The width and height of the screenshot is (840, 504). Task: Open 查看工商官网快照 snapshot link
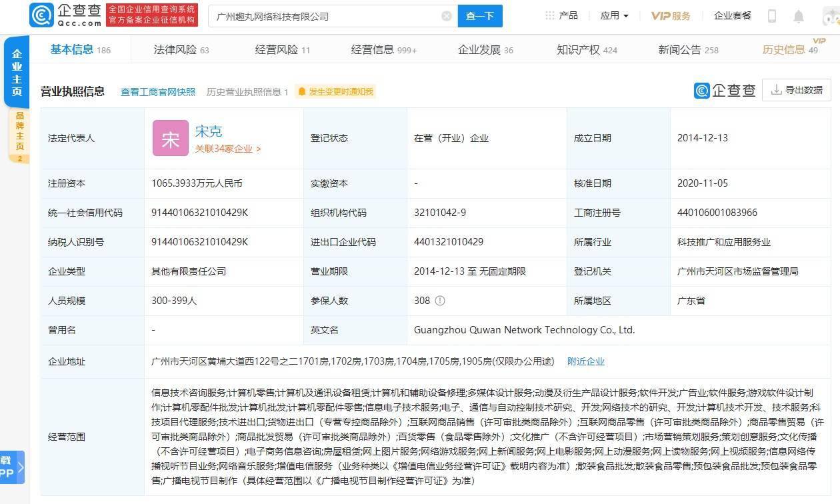tap(157, 91)
